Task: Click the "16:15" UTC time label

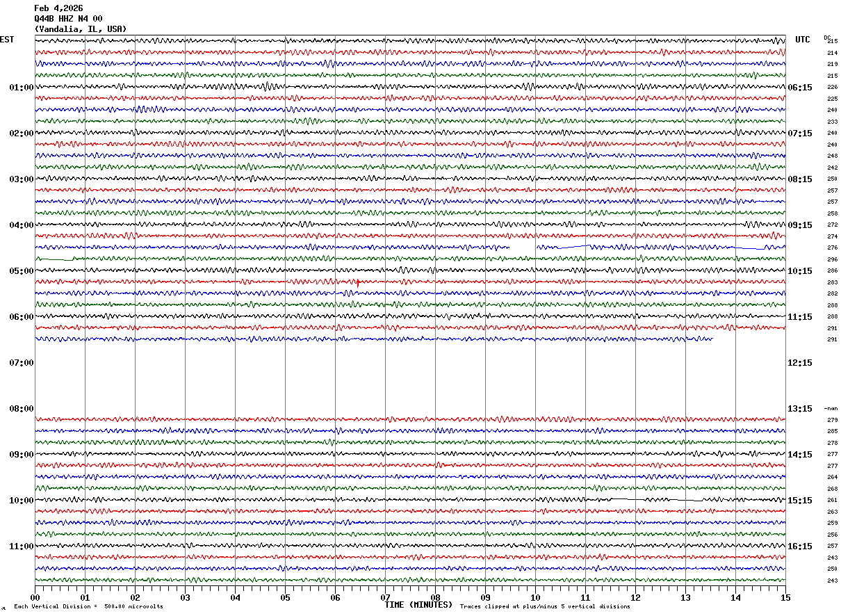Action: tap(800, 546)
